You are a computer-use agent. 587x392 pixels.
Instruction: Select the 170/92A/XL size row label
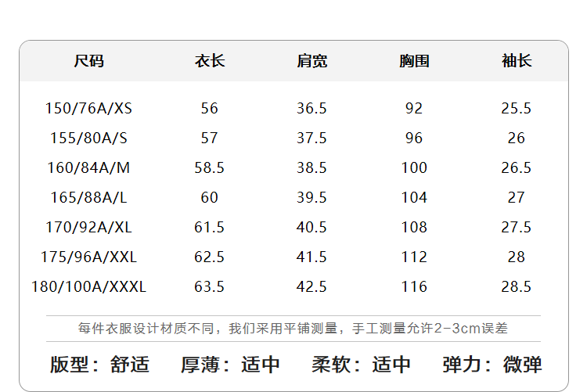coord(88,227)
